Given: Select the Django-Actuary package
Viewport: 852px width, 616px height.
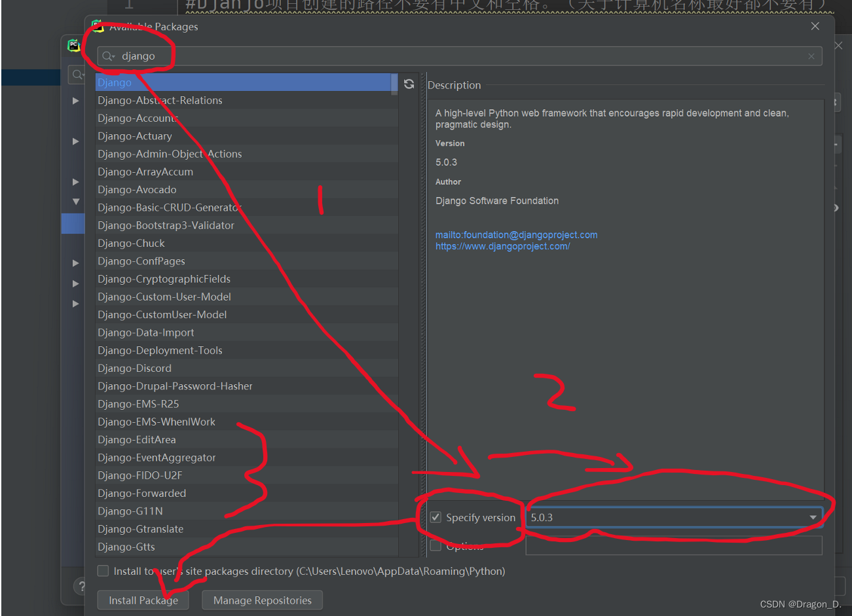Looking at the screenshot, I should pos(247,136).
